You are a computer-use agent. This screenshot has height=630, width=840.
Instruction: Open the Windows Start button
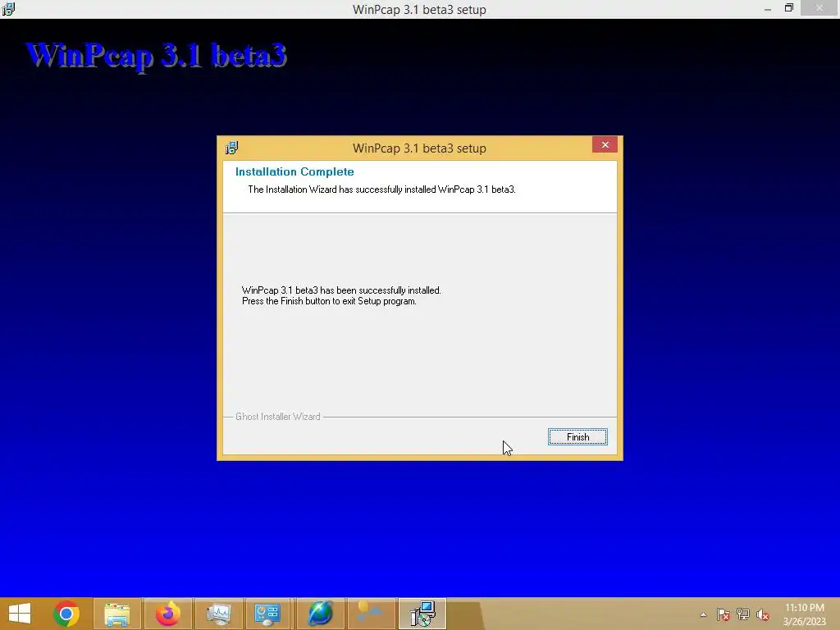point(20,614)
